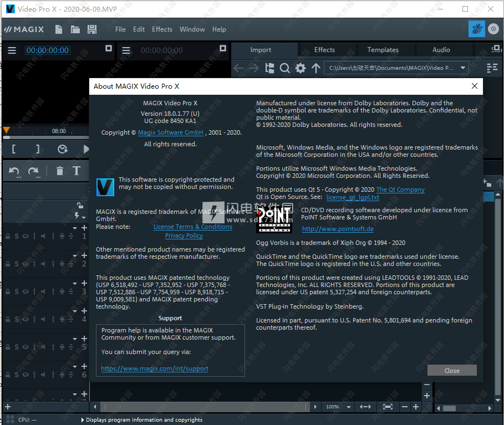Switch to the Audio tab
The height and width of the screenshot is (425, 504).
(x=441, y=50)
